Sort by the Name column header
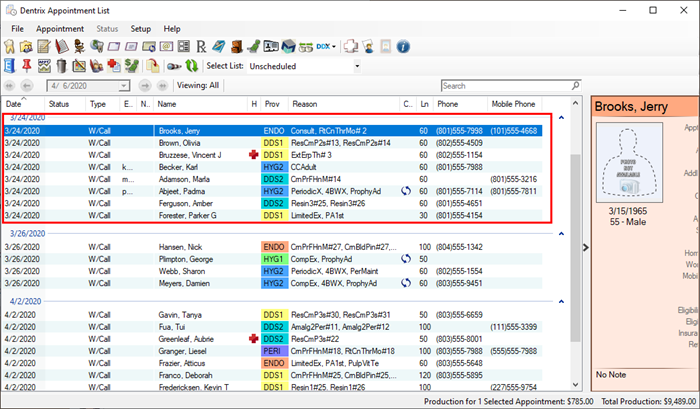The width and height of the screenshot is (700, 409). [x=200, y=104]
